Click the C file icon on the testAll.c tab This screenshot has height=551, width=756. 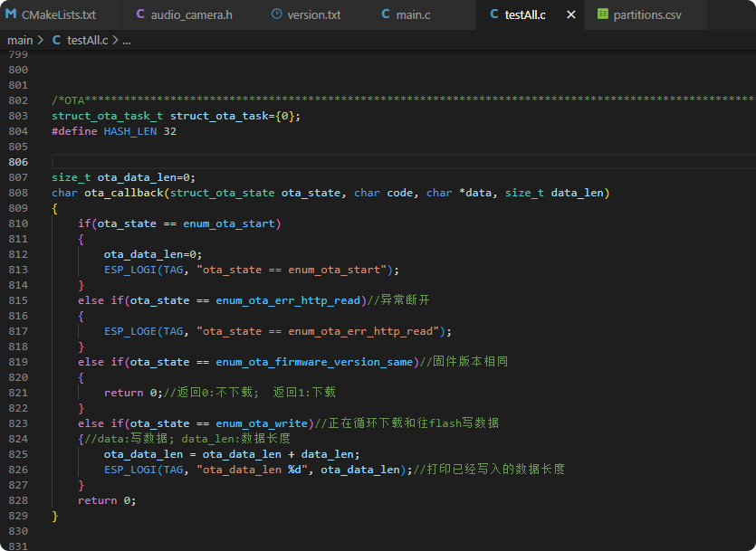pyautogui.click(x=494, y=14)
